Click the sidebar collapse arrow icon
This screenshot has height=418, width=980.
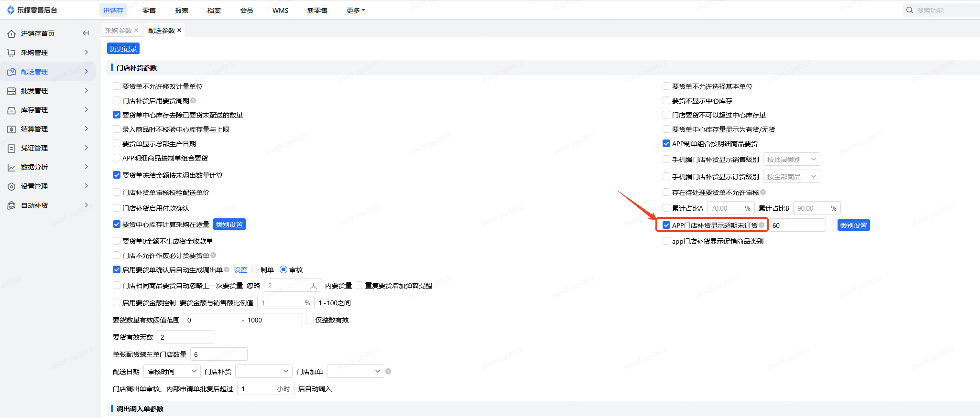tap(86, 33)
